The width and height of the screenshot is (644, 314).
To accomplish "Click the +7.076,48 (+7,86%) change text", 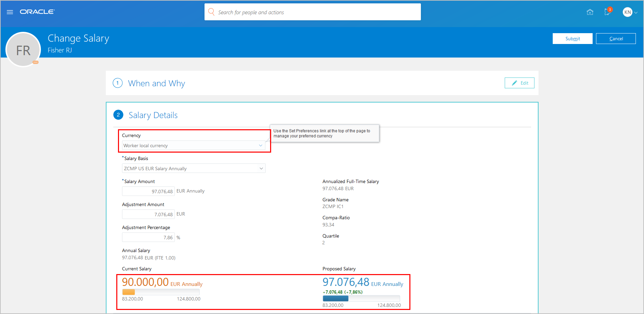I will coord(342,292).
